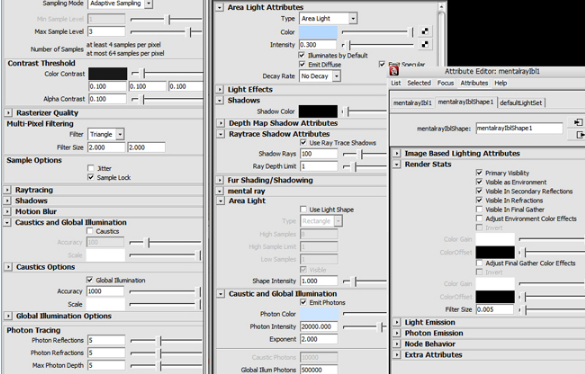Enable Adjust Environment Color Effects checkbox
This screenshot has height=374, width=585.
click(479, 218)
